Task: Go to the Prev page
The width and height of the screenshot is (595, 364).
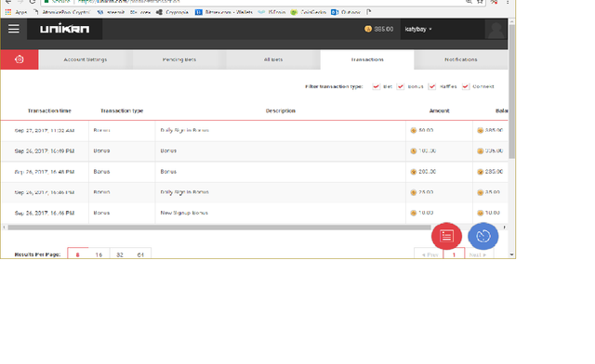Action: pyautogui.click(x=430, y=254)
